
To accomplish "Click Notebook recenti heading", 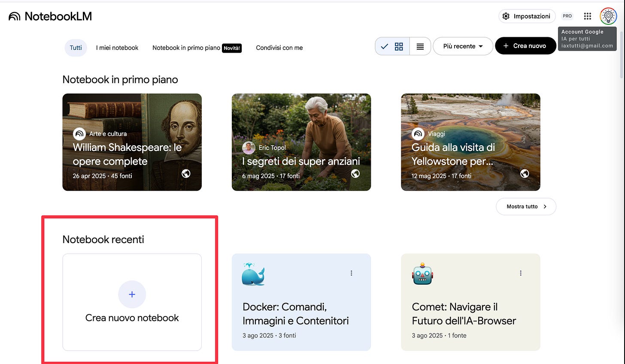I will (x=103, y=239).
